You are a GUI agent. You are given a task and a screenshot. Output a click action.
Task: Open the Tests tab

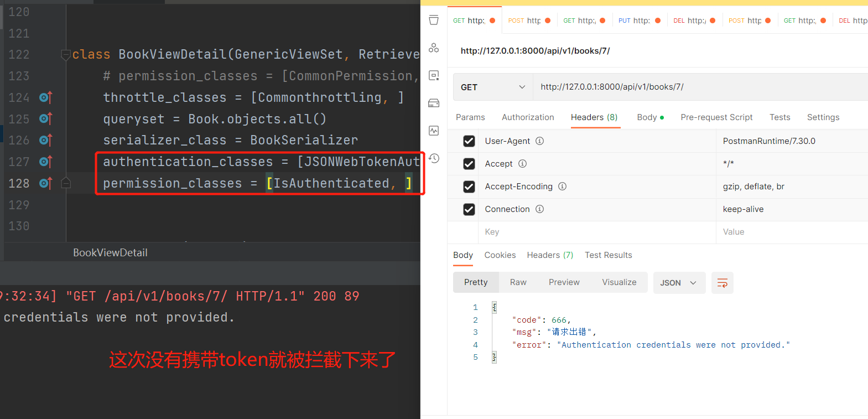pyautogui.click(x=779, y=117)
